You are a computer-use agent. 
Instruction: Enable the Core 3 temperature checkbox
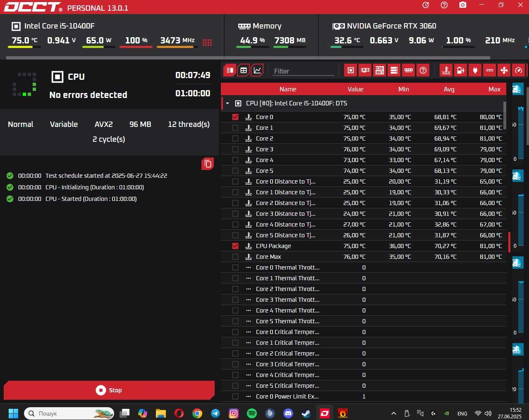[x=235, y=149]
